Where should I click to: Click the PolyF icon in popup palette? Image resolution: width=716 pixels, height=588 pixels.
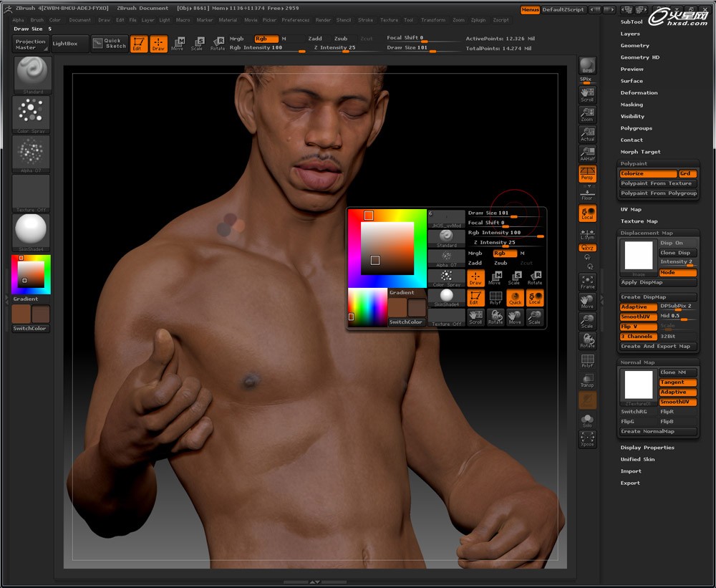(495, 298)
